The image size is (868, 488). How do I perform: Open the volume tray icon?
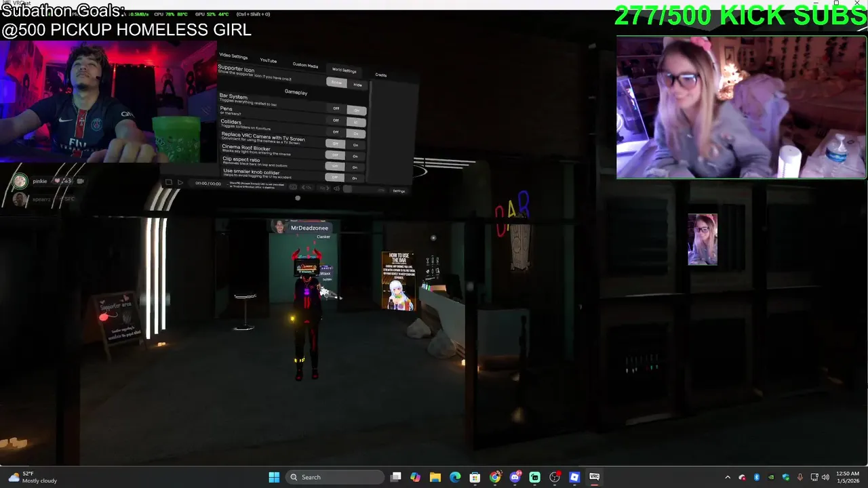826,477
